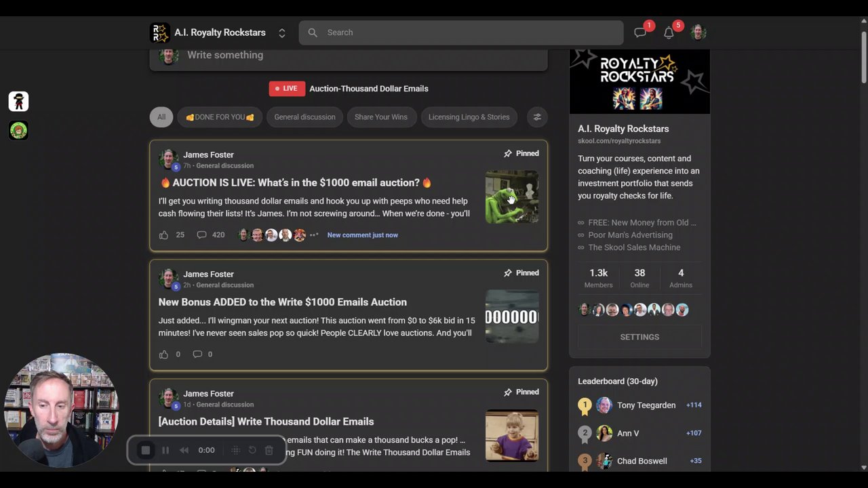View the 1.3k Members count
The width and height of the screenshot is (868, 488).
[598, 278]
